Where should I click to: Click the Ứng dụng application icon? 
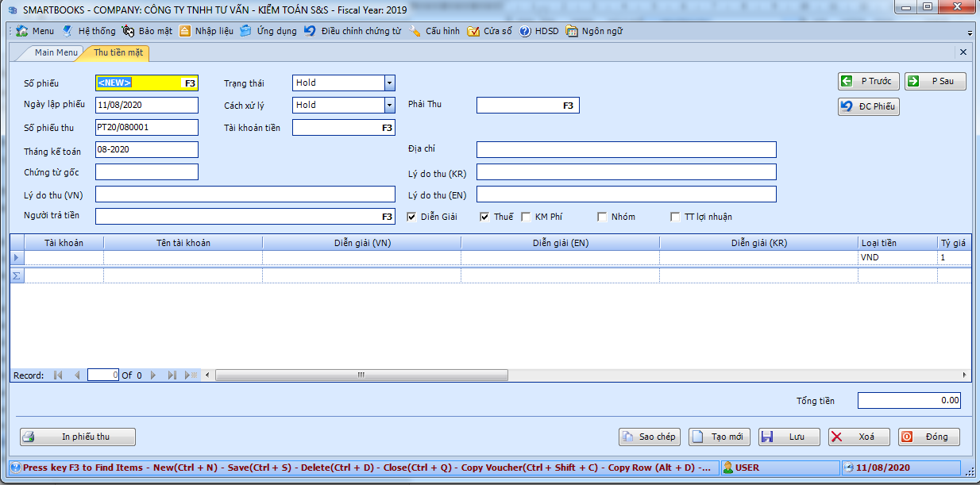tap(246, 31)
